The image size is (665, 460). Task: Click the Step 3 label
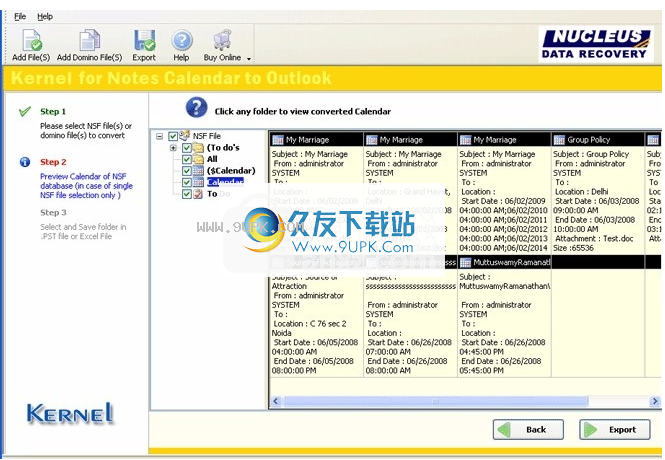[53, 213]
